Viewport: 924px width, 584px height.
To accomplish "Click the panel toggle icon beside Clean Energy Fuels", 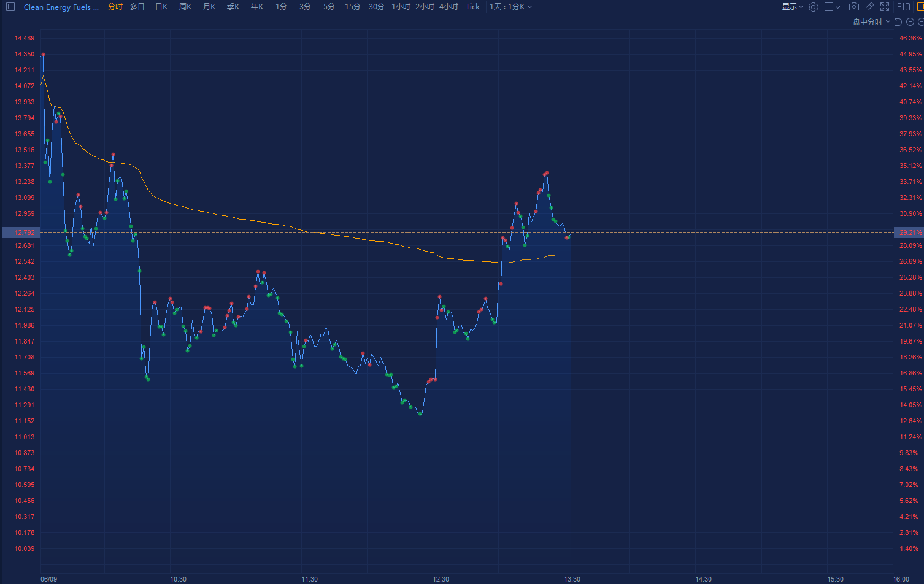I will [10, 7].
